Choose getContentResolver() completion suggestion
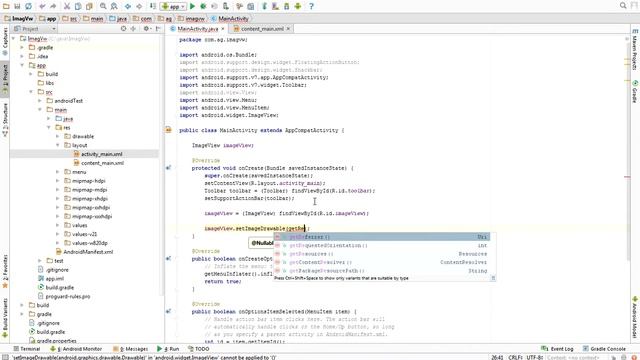This screenshot has width=640, height=360. (x=382, y=262)
